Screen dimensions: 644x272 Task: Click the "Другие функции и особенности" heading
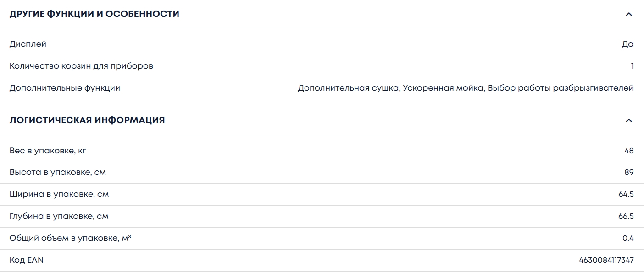point(94,14)
